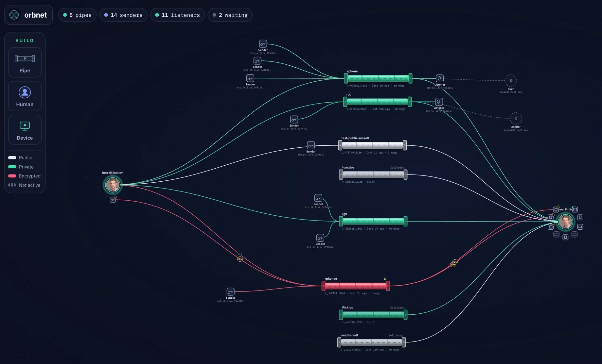The height and width of the screenshot is (364, 602).
Task: Open the 2 waiting status pill
Action: tap(230, 15)
